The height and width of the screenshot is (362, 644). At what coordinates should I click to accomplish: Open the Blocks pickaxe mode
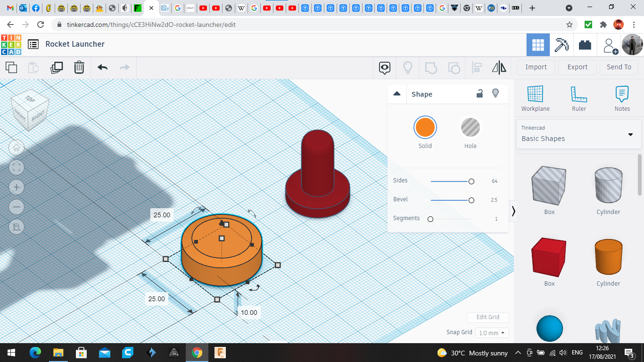(x=561, y=45)
